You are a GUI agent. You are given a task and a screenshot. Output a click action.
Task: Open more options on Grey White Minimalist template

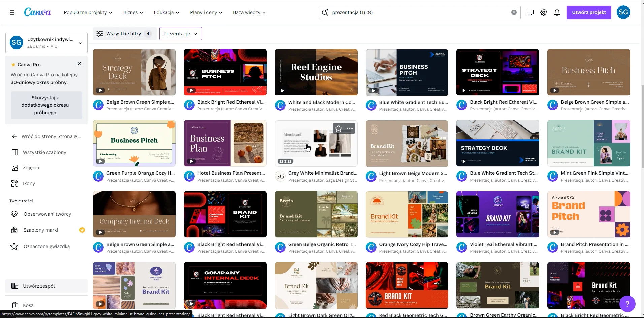[350, 128]
